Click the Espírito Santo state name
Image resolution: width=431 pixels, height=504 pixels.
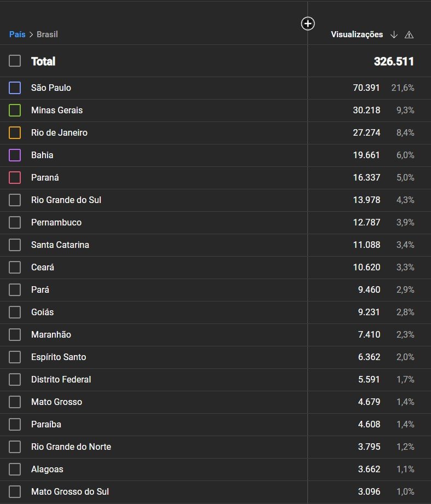point(59,357)
